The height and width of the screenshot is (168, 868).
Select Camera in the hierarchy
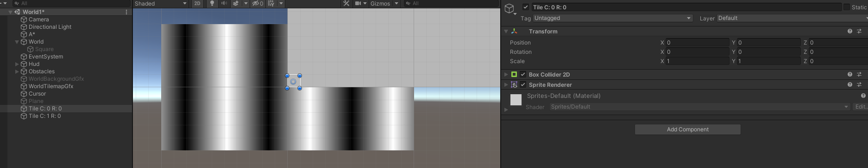(x=38, y=19)
